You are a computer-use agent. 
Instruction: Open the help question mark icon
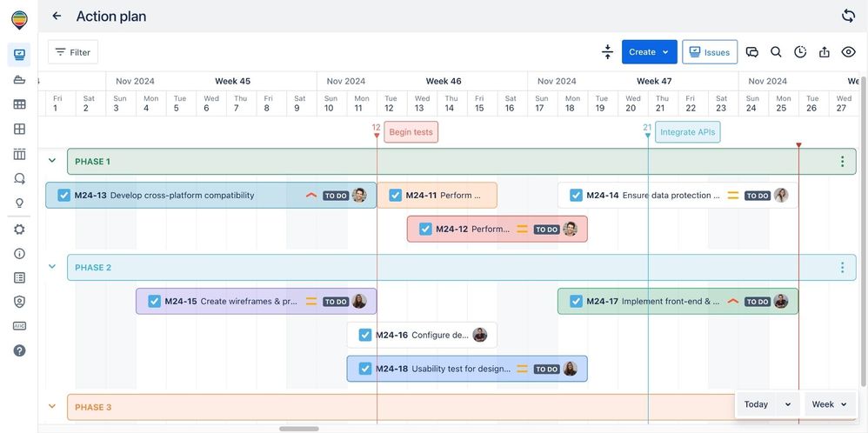(x=19, y=350)
